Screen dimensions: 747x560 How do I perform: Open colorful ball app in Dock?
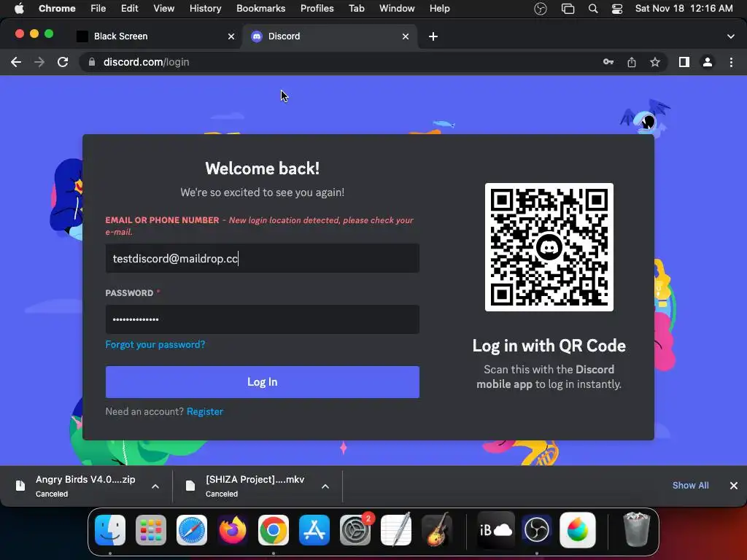[x=578, y=529]
